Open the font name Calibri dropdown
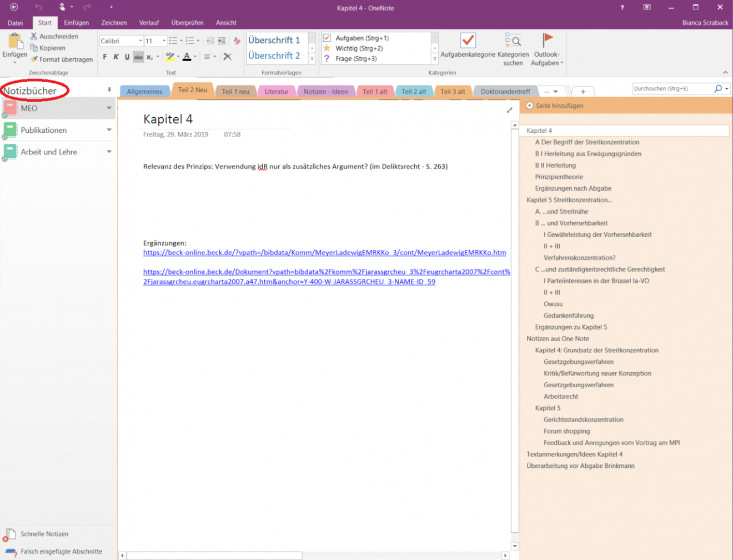 click(140, 41)
